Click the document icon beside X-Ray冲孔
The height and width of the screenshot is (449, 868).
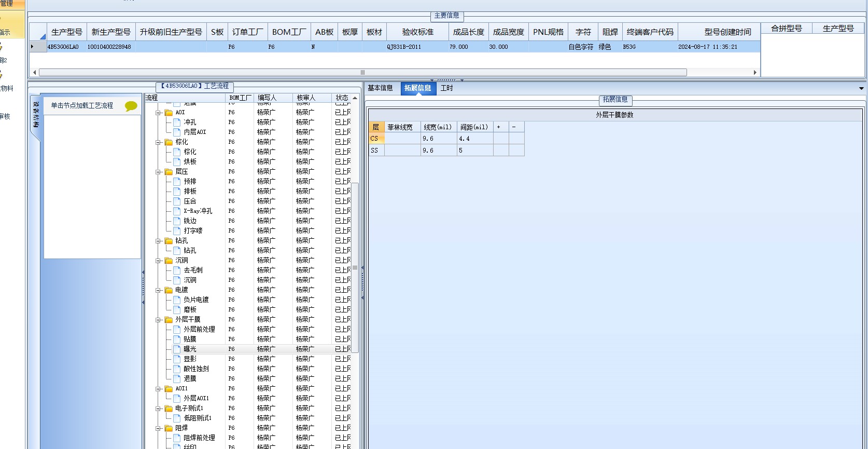tap(177, 211)
